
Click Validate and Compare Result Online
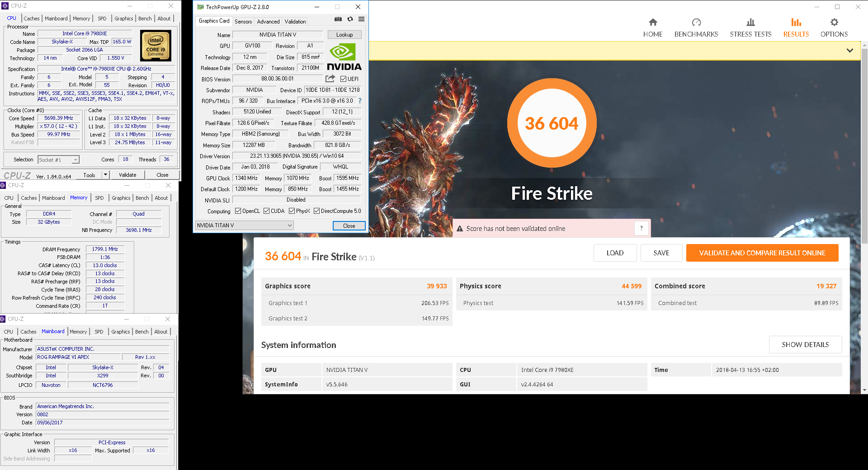(762, 253)
